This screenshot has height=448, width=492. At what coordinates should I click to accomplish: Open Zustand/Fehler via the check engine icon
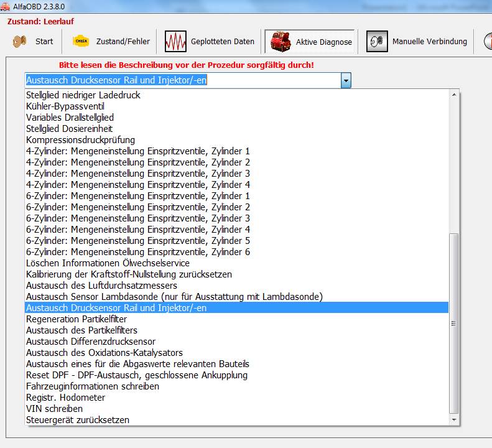click(x=81, y=42)
